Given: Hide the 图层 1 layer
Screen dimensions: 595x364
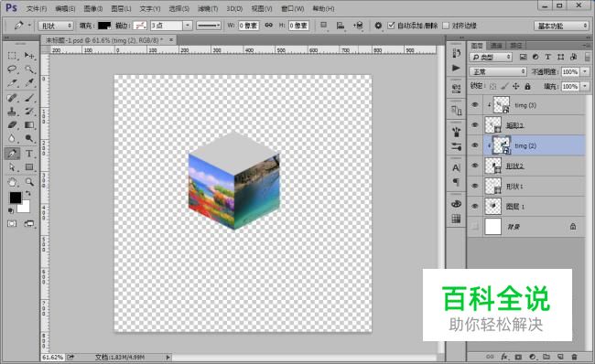Looking at the screenshot, I should point(475,207).
